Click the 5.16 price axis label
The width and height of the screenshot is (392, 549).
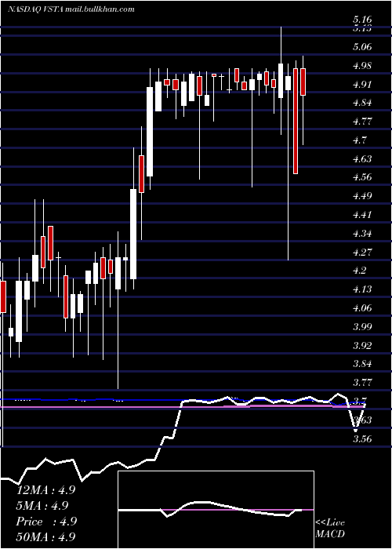pos(362,20)
